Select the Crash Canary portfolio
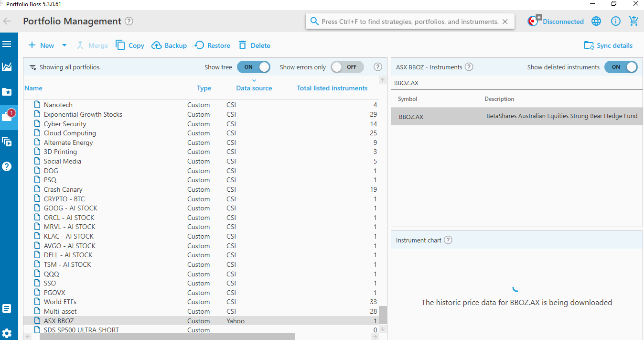Image resolution: width=644 pixels, height=340 pixels. (x=63, y=189)
